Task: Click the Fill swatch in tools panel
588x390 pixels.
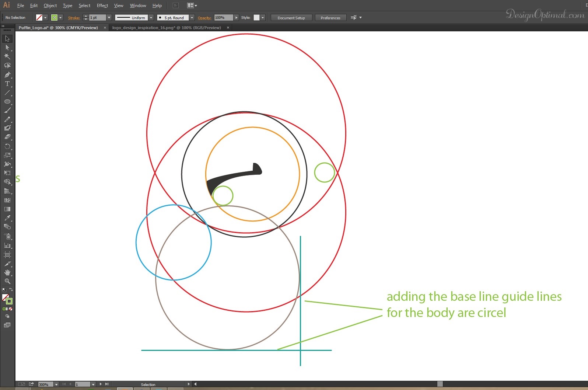Action: pyautogui.click(x=5, y=297)
